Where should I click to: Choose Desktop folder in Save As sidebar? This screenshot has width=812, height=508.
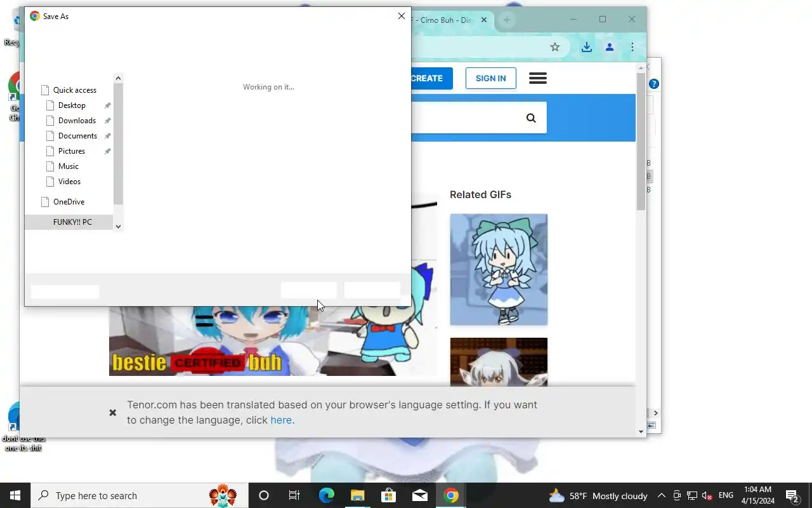pyautogui.click(x=72, y=105)
